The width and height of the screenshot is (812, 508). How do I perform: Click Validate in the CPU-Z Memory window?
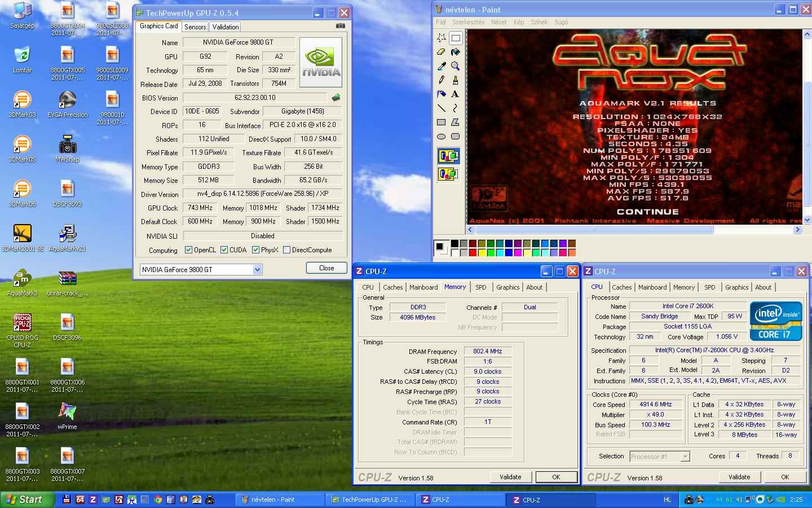[510, 477]
